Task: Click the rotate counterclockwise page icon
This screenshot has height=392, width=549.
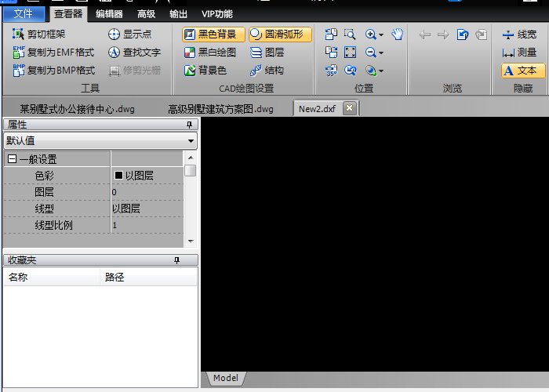Action: click(331, 34)
